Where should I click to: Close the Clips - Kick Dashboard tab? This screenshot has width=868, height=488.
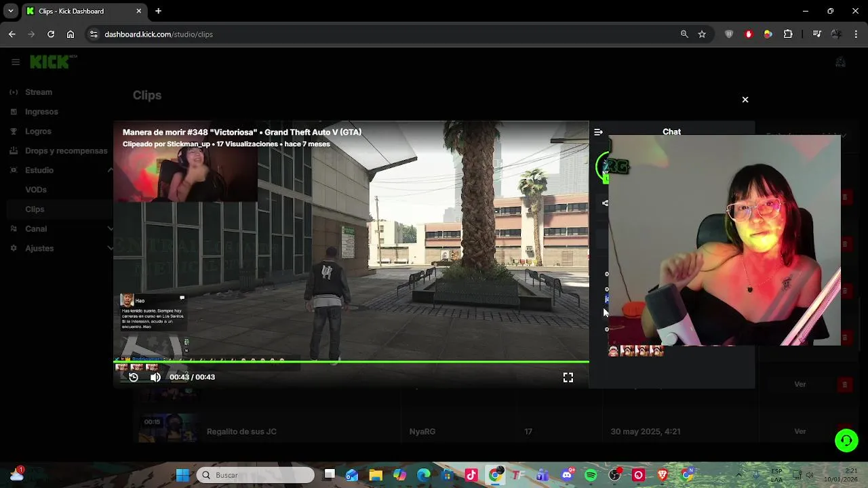[139, 11]
